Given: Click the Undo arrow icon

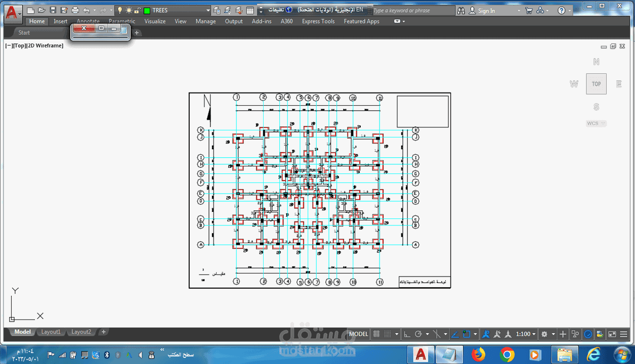Looking at the screenshot, I should [87, 10].
